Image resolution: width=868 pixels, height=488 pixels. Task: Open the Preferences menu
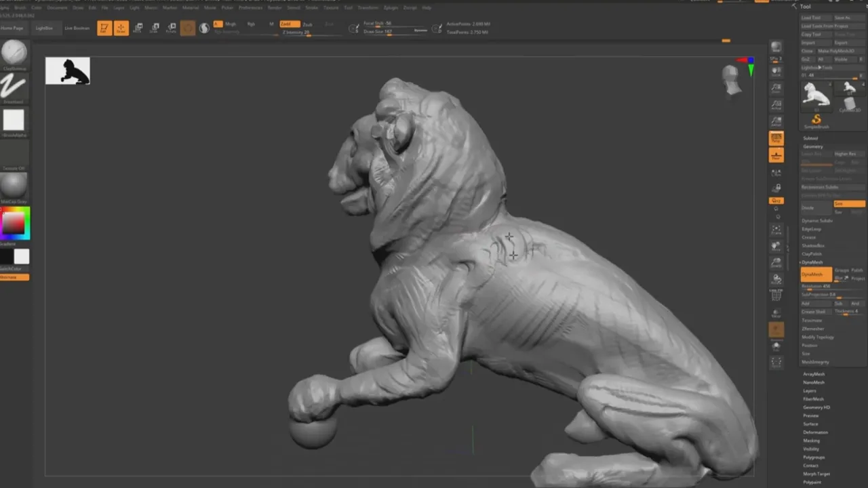pos(250,7)
